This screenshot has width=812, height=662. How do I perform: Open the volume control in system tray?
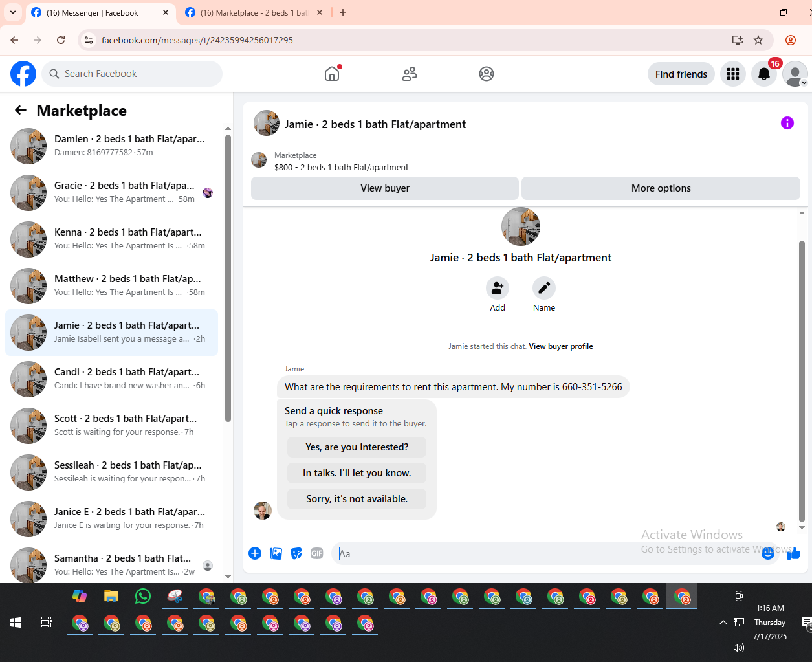[739, 647]
